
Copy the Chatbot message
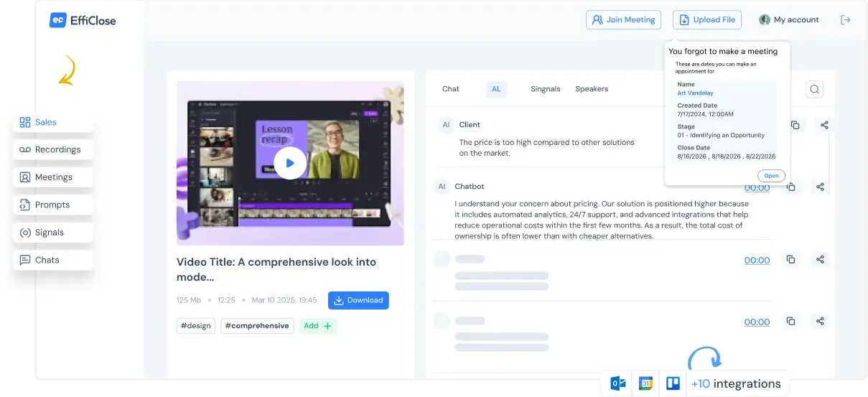pyautogui.click(x=790, y=187)
